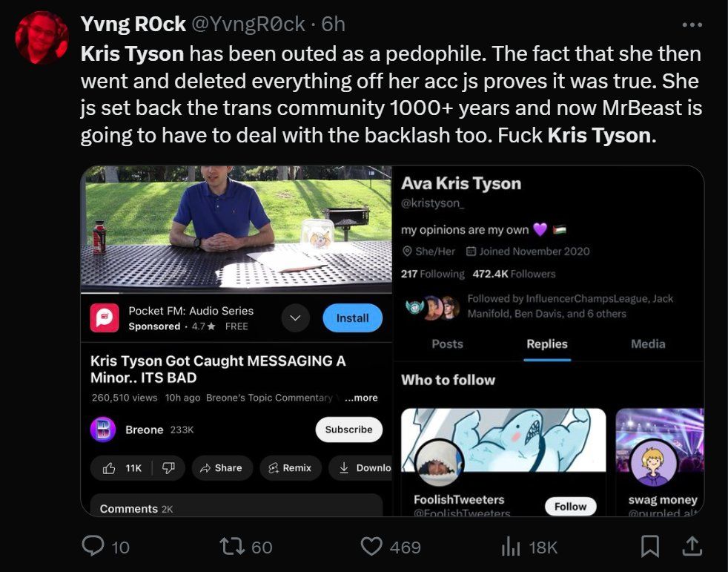Subscribe to the Breone channel
The height and width of the screenshot is (572, 728).
[x=348, y=430]
